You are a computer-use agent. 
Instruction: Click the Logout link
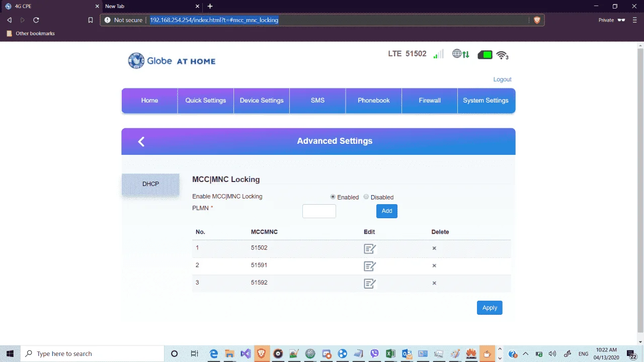[502, 79]
